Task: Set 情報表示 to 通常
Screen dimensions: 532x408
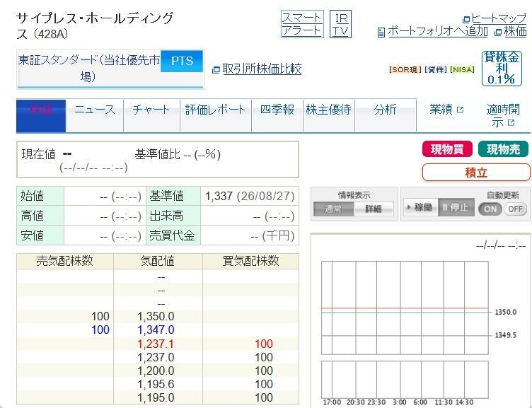Action: click(333, 209)
